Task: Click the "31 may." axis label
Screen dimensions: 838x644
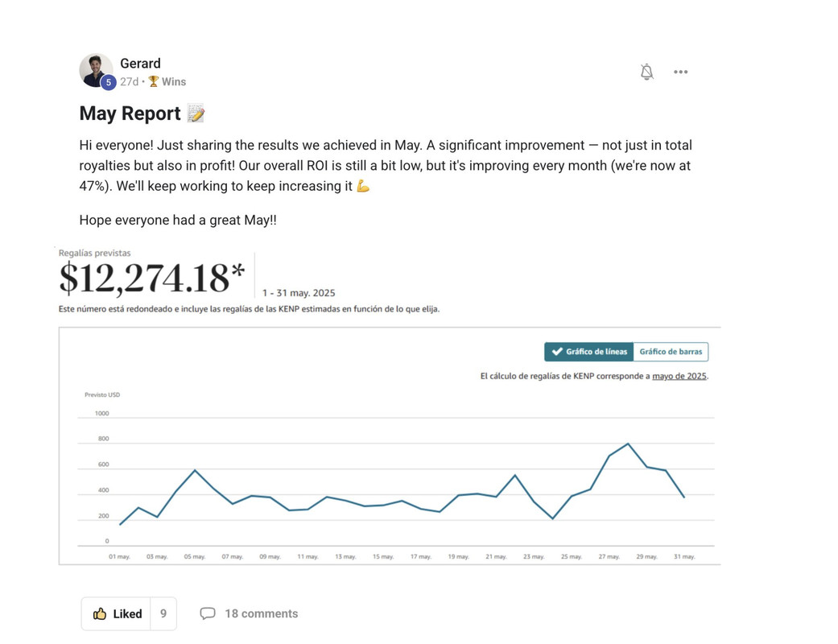Action: 684,556
